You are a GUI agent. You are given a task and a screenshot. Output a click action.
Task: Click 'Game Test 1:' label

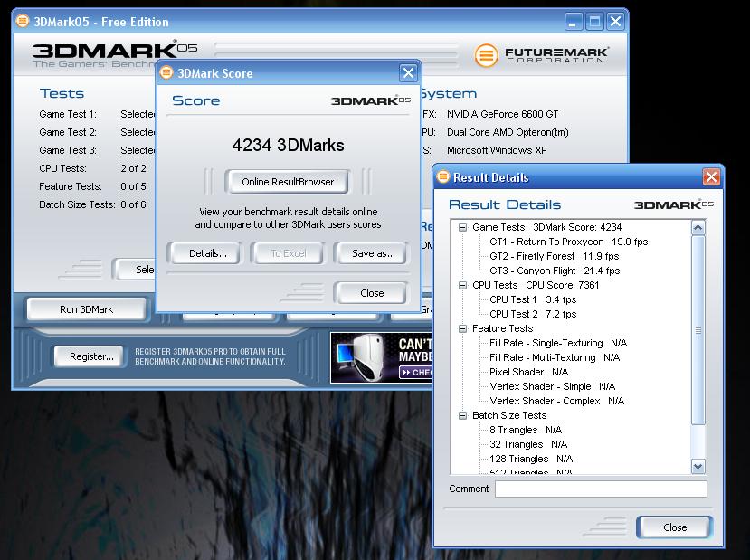(x=68, y=114)
